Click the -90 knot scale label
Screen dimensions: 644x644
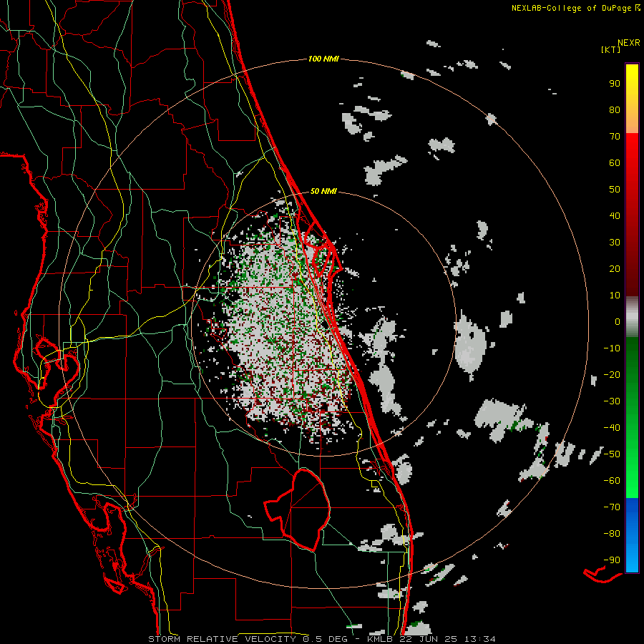pos(612,560)
